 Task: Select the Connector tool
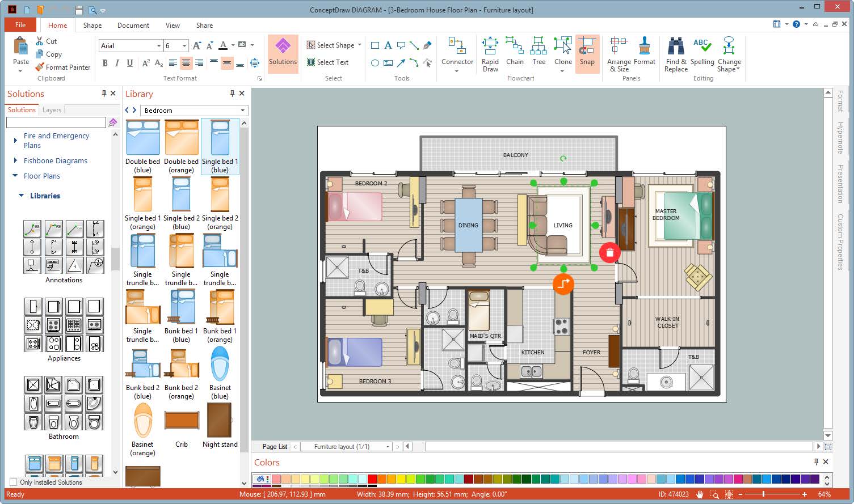457,54
